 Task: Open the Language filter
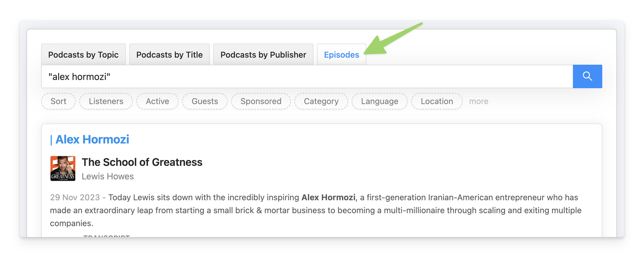coord(380,101)
